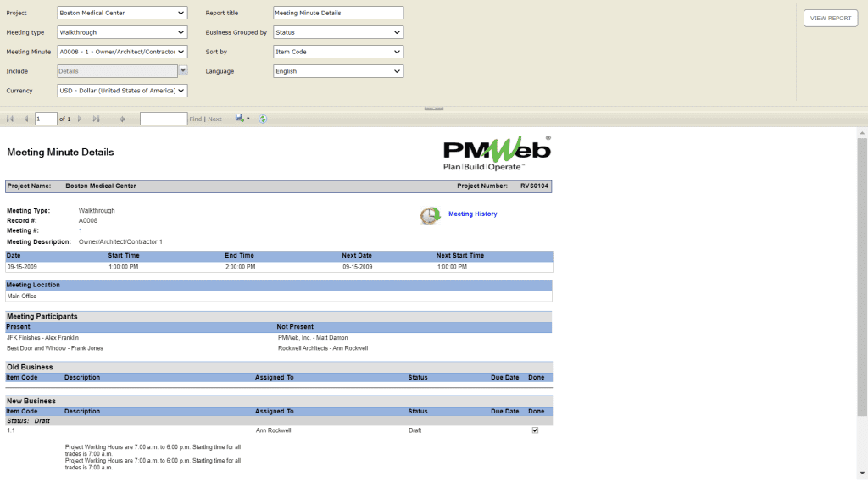
Task: Open the Sort by dropdown
Action: [338, 52]
